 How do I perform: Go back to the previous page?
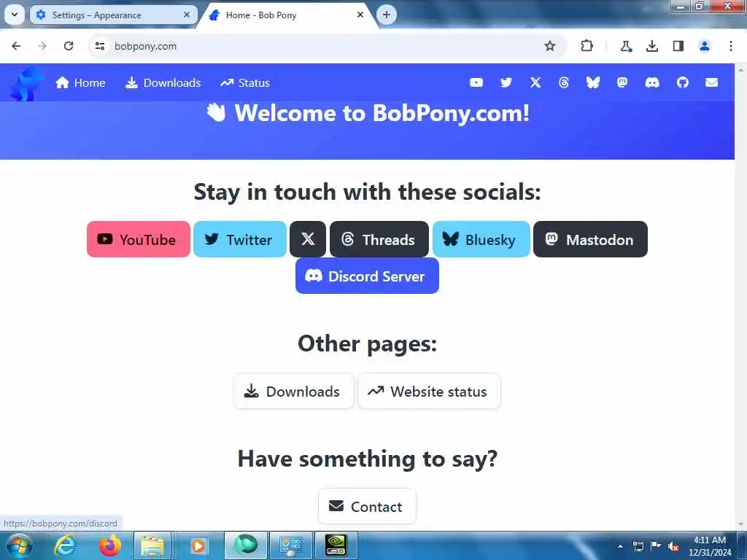pos(16,46)
